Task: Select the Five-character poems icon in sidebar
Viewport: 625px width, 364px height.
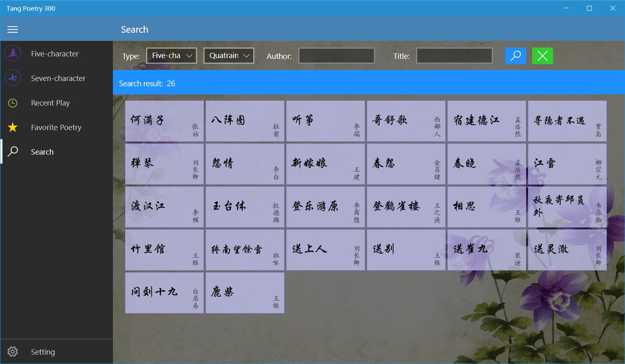Action: click(12, 53)
